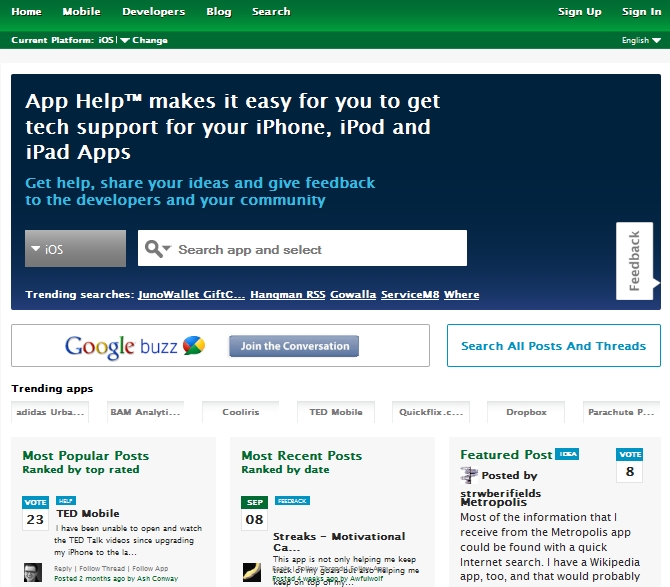Click Sign Up
670x587 pixels.
580,12
